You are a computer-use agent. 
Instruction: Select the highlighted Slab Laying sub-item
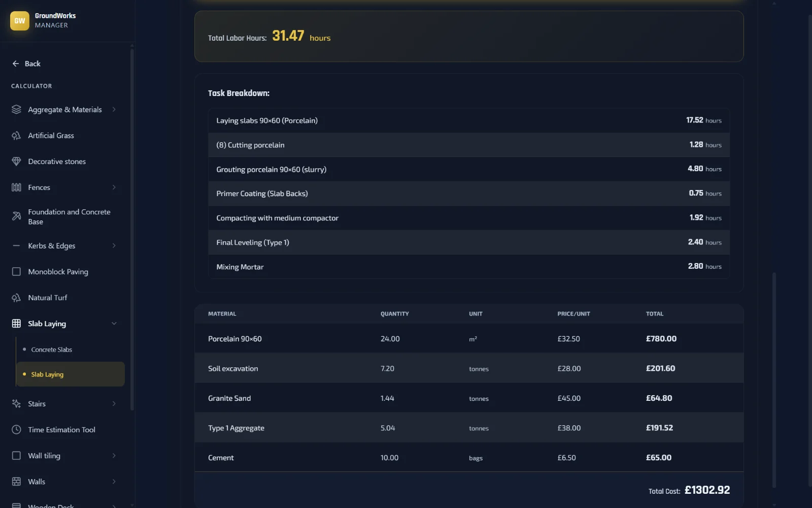tap(71, 374)
